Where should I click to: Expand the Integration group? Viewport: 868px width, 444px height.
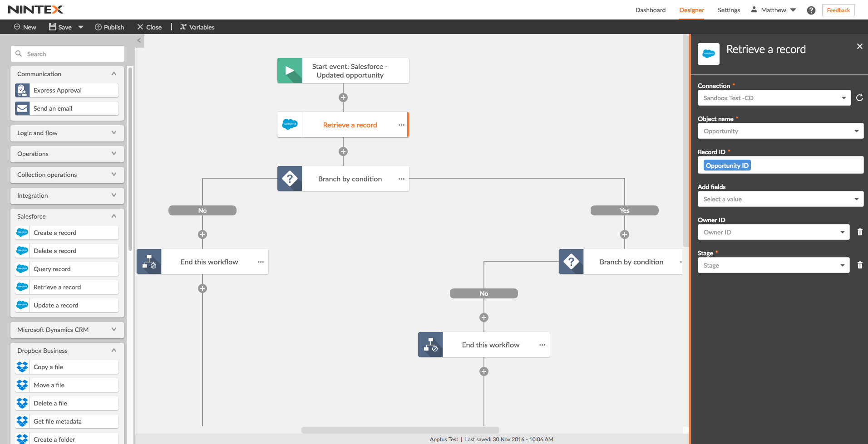point(114,195)
